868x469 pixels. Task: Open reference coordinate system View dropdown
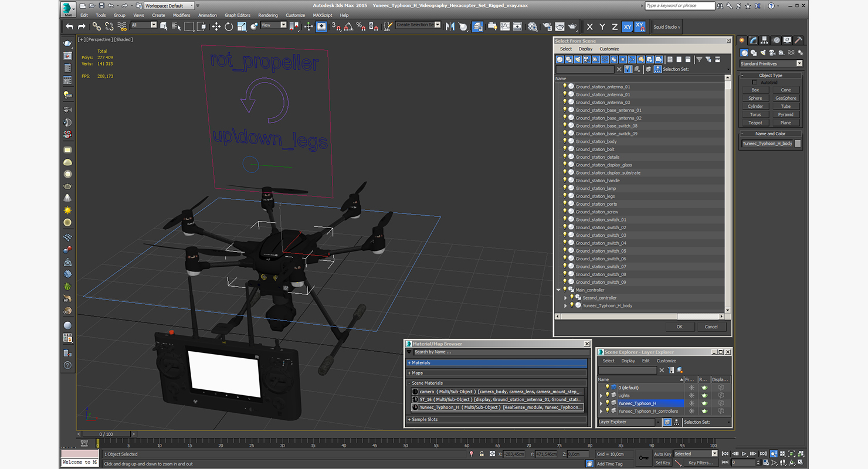274,25
